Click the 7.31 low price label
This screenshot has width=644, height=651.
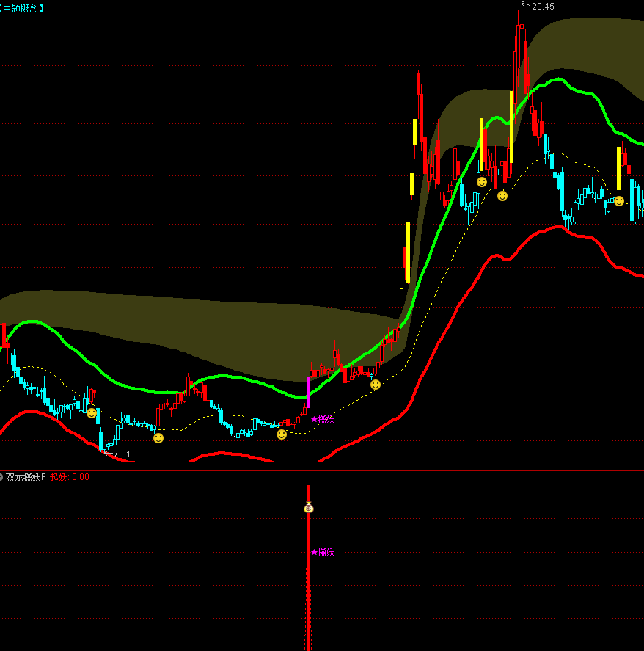(x=122, y=454)
